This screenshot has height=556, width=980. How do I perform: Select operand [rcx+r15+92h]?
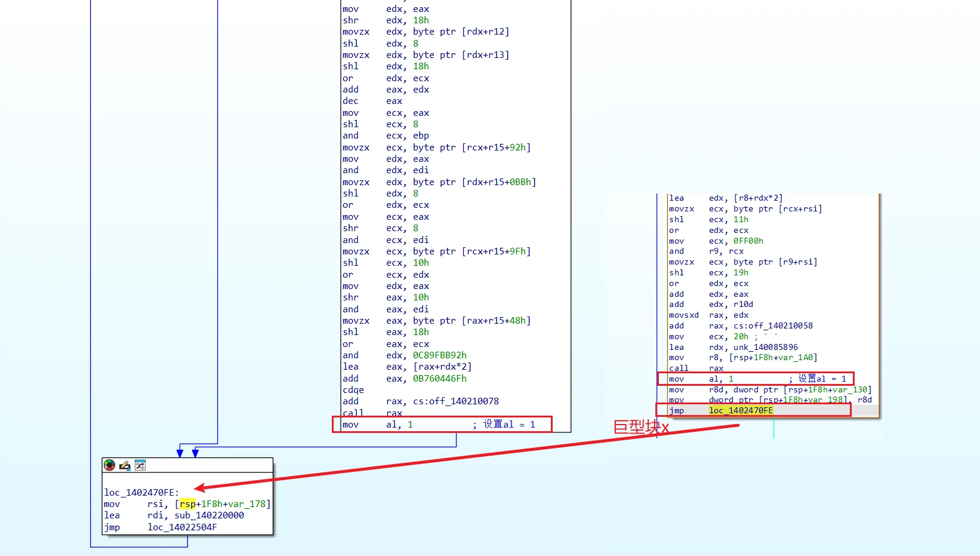pyautogui.click(x=496, y=148)
